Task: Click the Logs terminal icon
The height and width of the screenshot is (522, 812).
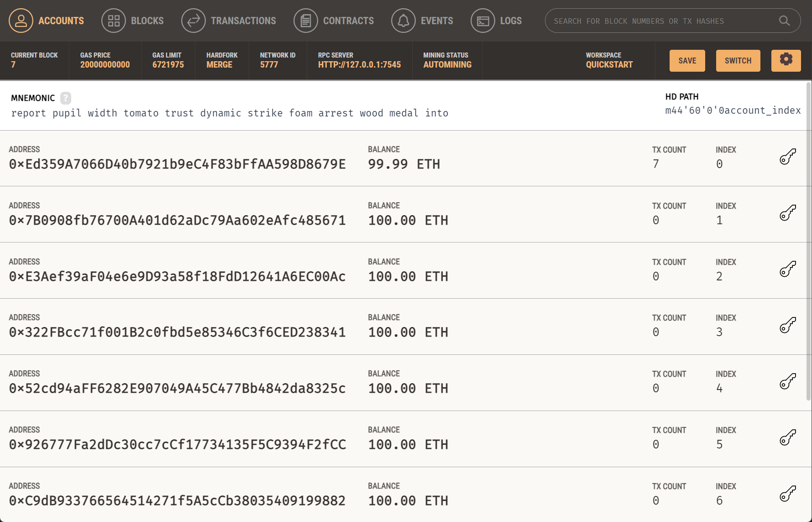Action: [483, 21]
